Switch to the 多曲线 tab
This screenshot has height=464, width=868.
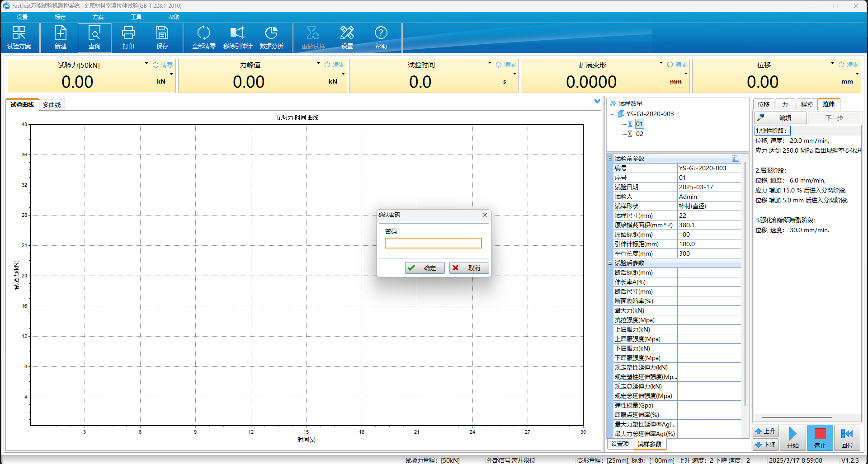[x=52, y=105]
